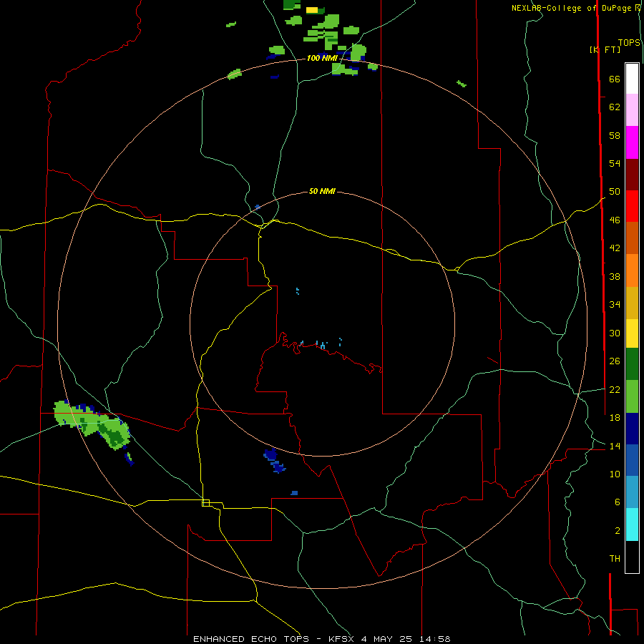
Task: Select the cyan legend swatch
Action: (x=632, y=525)
